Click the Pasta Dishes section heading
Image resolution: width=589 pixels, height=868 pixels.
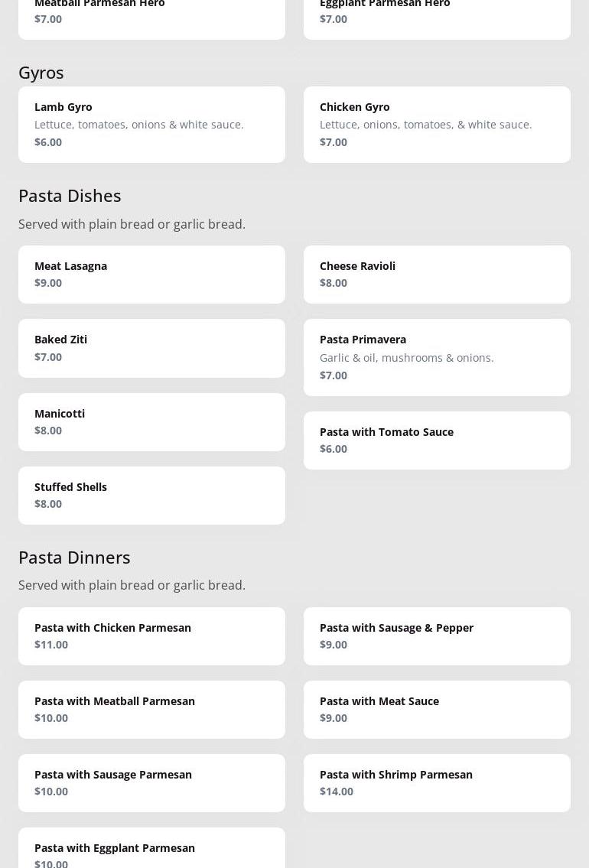click(70, 196)
